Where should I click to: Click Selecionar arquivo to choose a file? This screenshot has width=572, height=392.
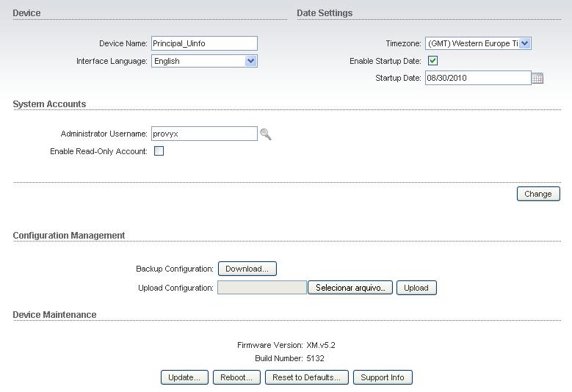(x=350, y=288)
